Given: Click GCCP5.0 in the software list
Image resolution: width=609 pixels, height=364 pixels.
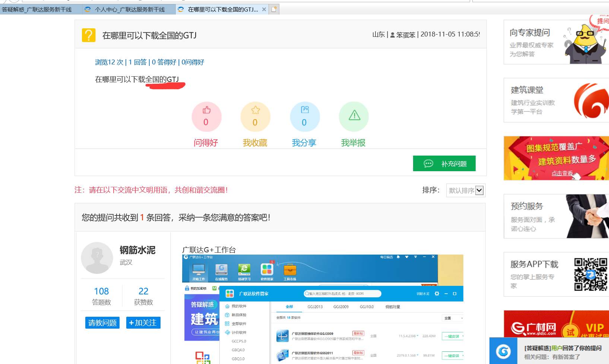Looking at the screenshot, I should click(x=239, y=341).
